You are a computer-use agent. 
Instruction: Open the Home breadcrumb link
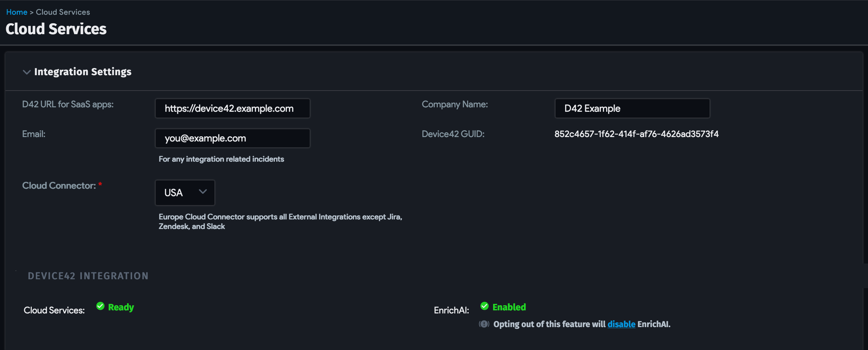[16, 12]
